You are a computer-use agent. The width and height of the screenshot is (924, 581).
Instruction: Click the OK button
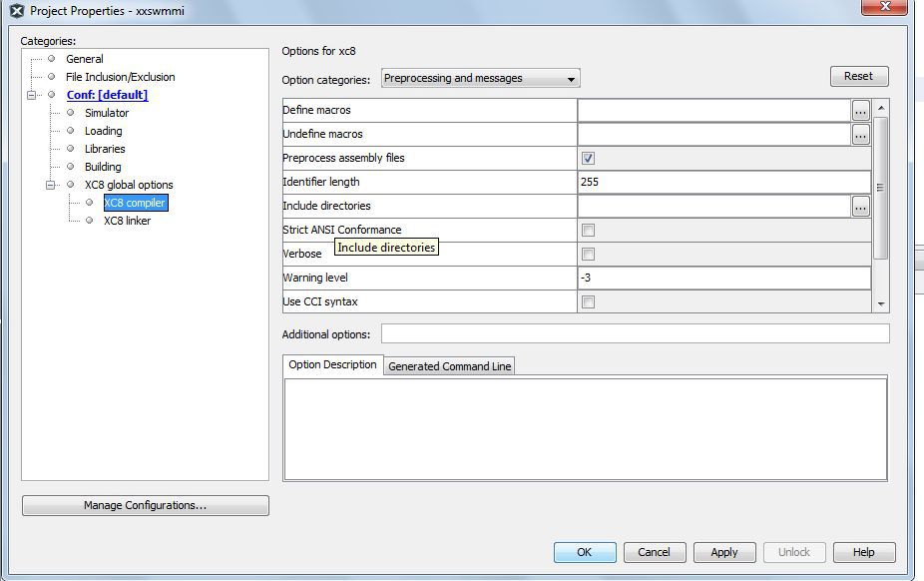585,552
